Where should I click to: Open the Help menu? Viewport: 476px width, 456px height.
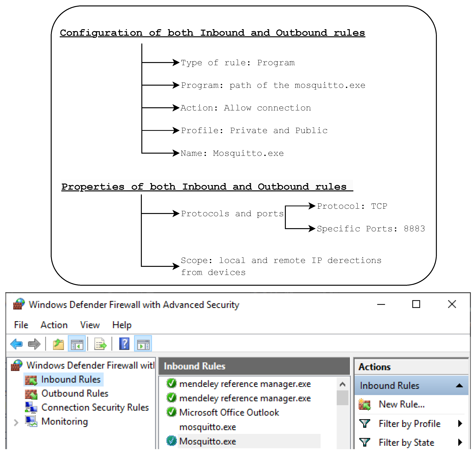pyautogui.click(x=122, y=325)
